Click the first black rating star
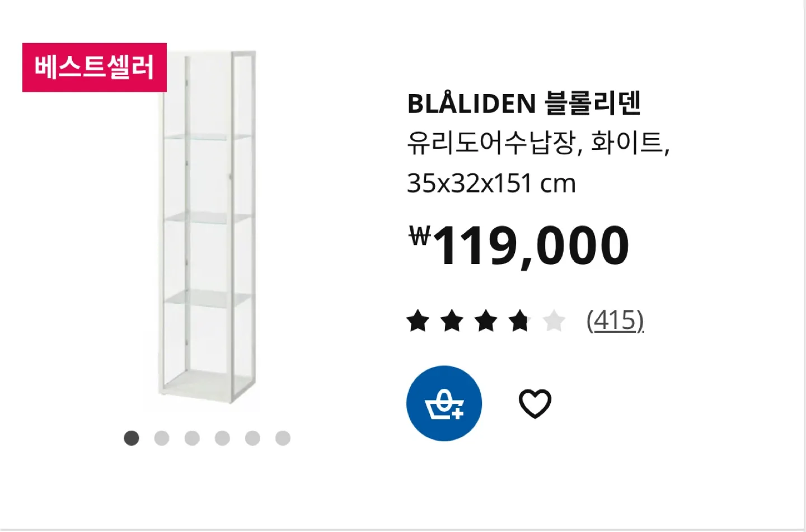Viewport: 806px width, 532px height. click(418, 321)
